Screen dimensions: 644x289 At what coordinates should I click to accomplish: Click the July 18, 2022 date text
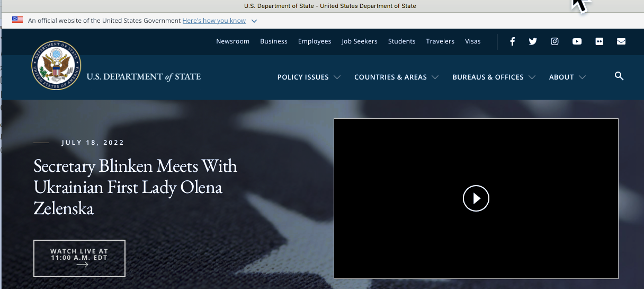pos(93,143)
